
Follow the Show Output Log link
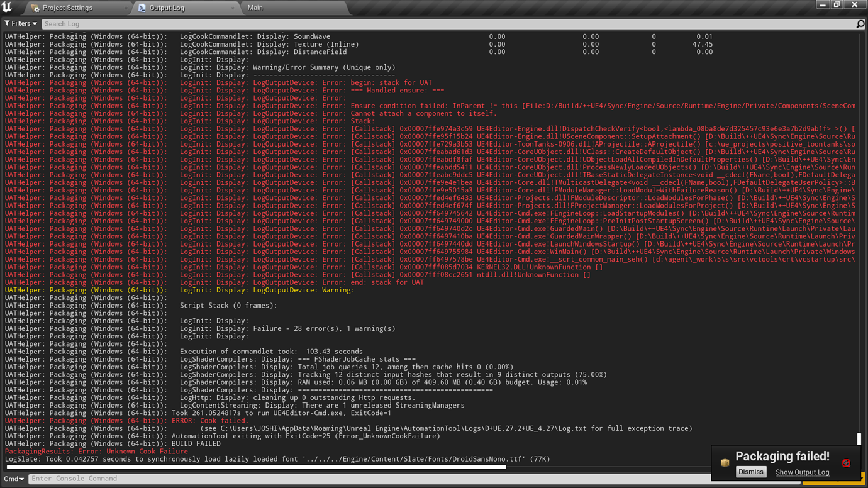(802, 472)
